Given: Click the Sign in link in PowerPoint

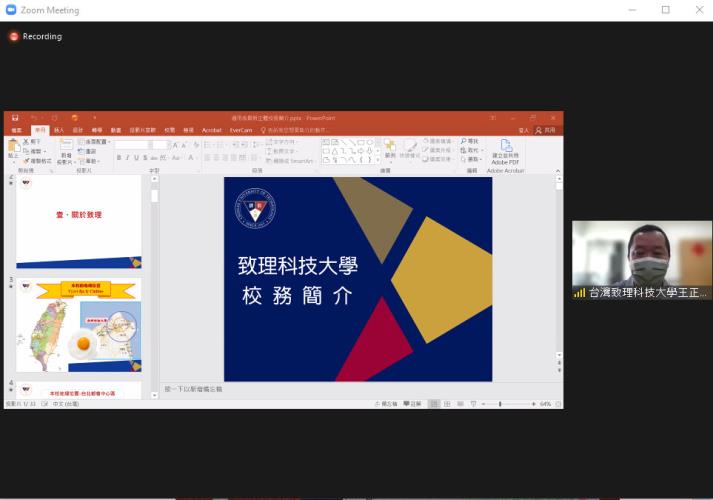Looking at the screenshot, I should pyautogui.click(x=523, y=130).
